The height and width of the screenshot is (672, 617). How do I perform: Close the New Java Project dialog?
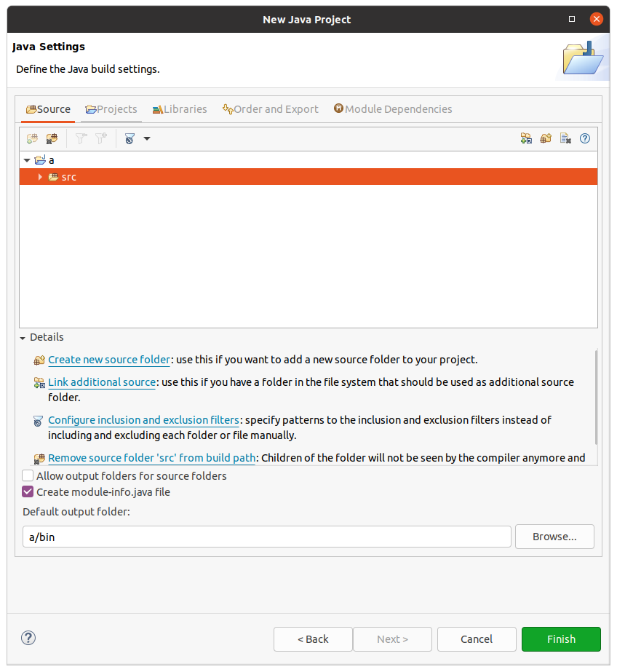[597, 19]
